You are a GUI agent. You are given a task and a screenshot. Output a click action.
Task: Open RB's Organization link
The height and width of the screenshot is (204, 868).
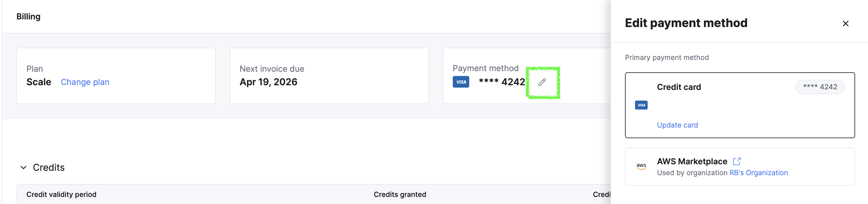[758, 173]
